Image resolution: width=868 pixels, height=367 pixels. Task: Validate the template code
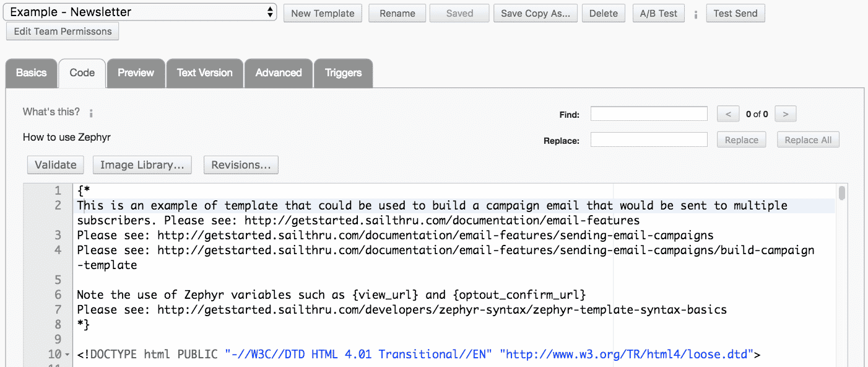point(56,165)
